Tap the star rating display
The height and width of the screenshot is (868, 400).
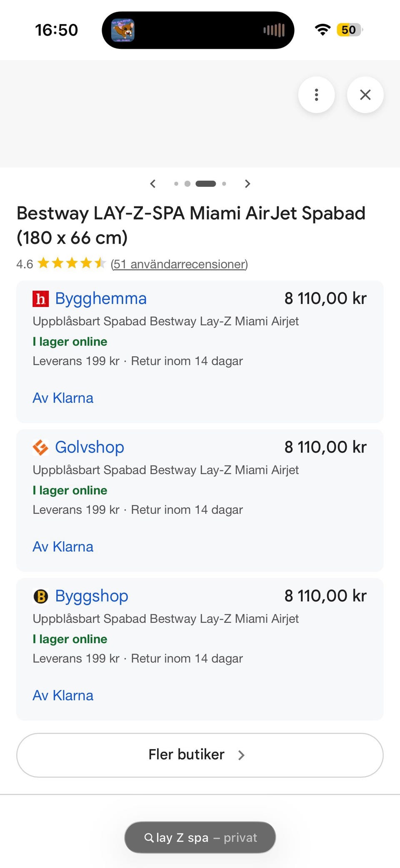pyautogui.click(x=72, y=264)
